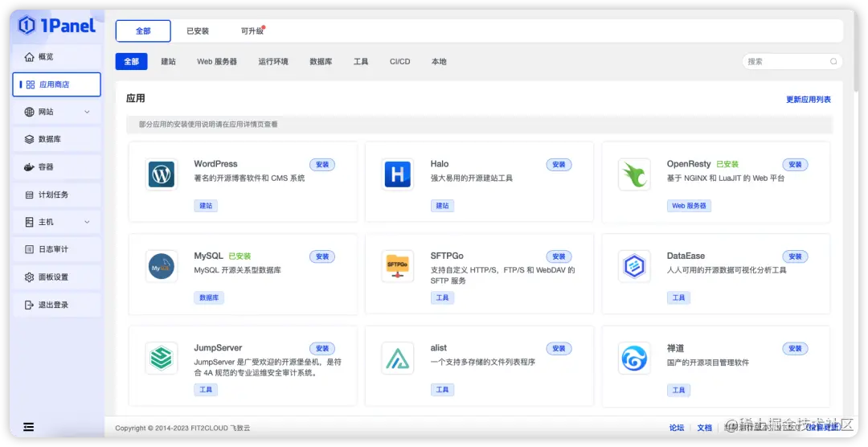Image resolution: width=868 pixels, height=447 pixels.
Task: Open the 概览 overview home icon
Action: pyautogui.click(x=30, y=57)
